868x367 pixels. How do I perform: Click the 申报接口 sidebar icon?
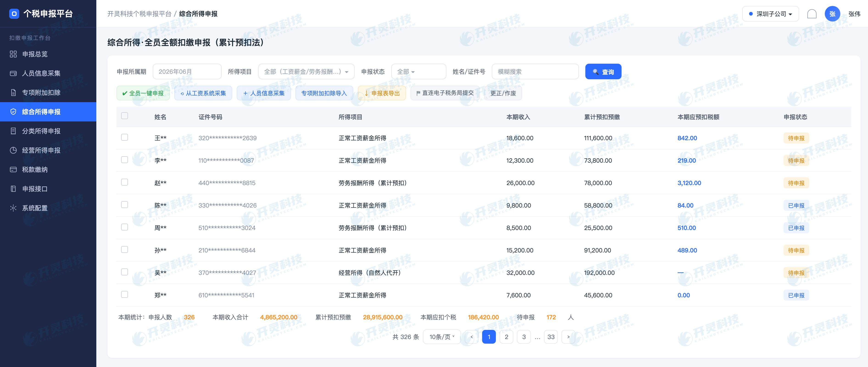point(13,189)
